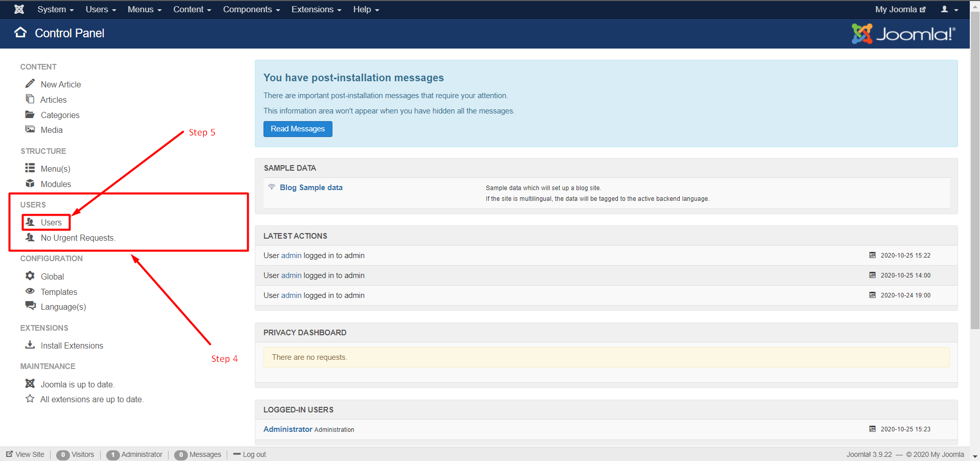Open the Menus dropdown menu

coord(145,9)
